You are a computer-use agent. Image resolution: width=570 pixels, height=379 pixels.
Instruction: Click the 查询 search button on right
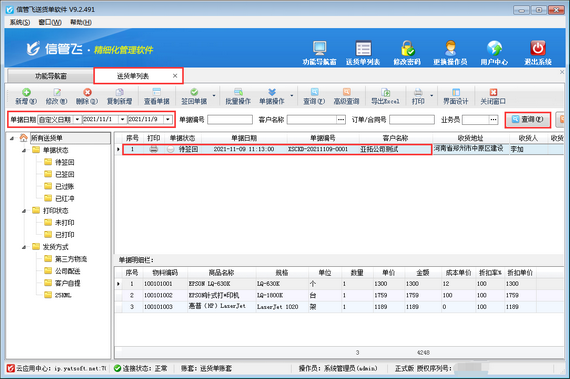528,120
